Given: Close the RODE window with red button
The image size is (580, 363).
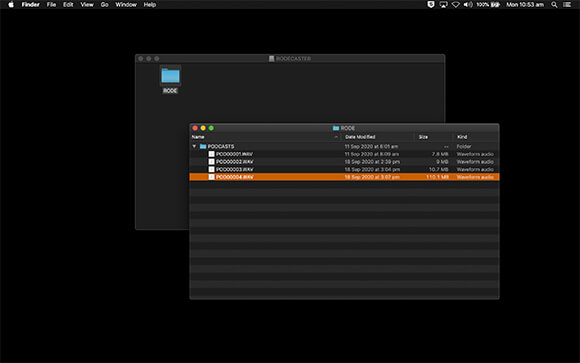Looking at the screenshot, I should coord(195,128).
